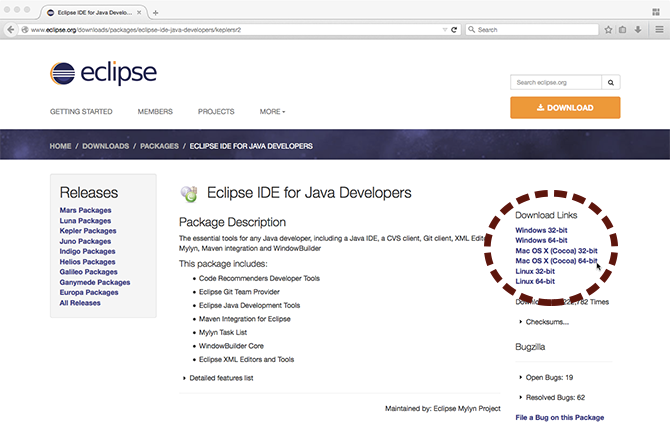The height and width of the screenshot is (437, 670).
Task: Click the Linux 32-bit download link
Action: [535, 271]
